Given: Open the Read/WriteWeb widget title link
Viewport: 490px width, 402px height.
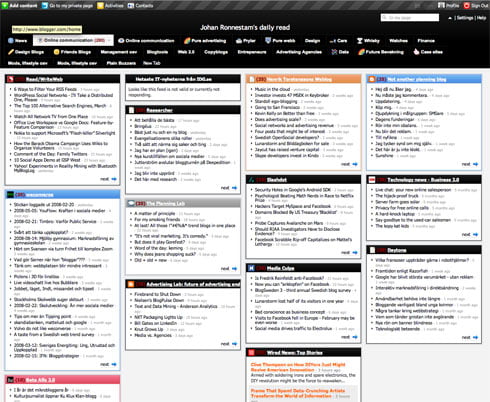Looking at the screenshot, I should click(44, 79).
